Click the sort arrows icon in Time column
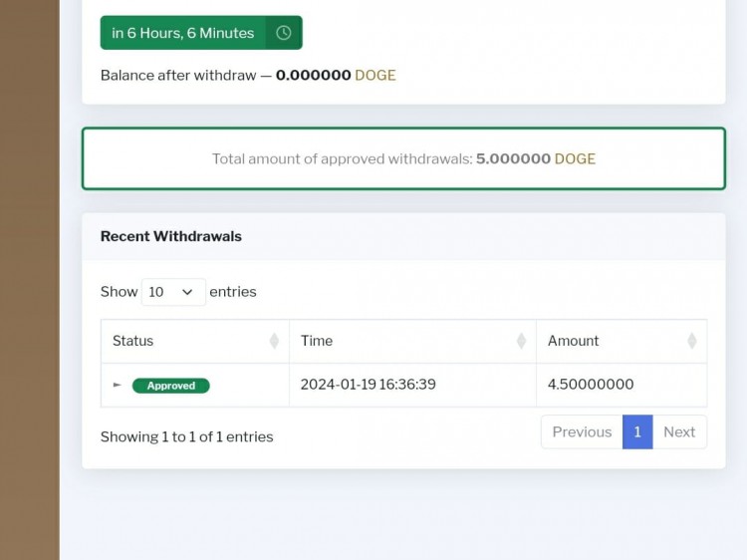747x560 pixels. (x=521, y=341)
